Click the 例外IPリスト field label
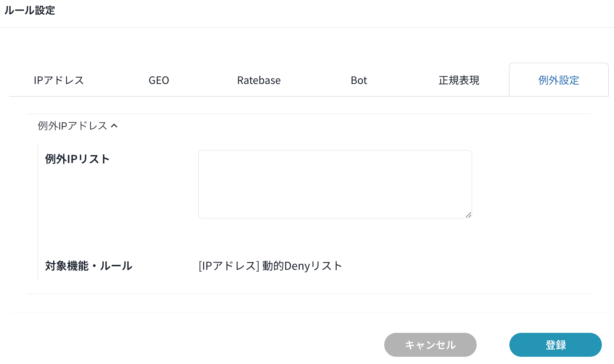This screenshot has height=364, width=614. [x=77, y=159]
